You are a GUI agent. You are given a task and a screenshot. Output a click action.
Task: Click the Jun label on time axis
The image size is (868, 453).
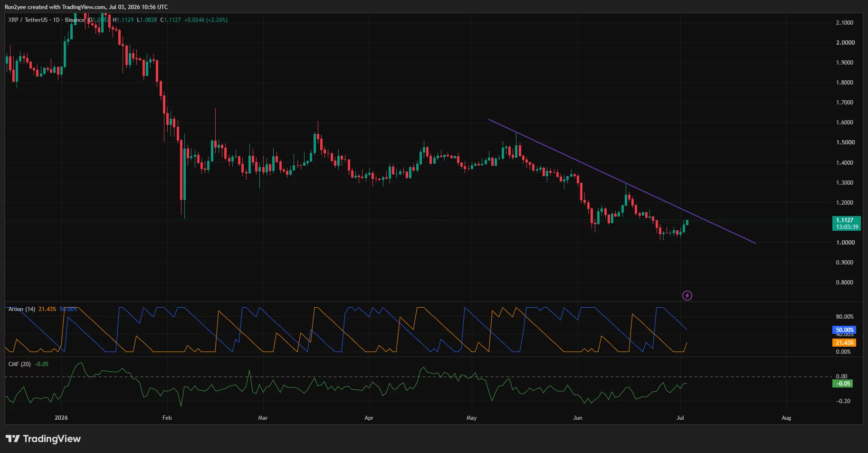(x=577, y=418)
